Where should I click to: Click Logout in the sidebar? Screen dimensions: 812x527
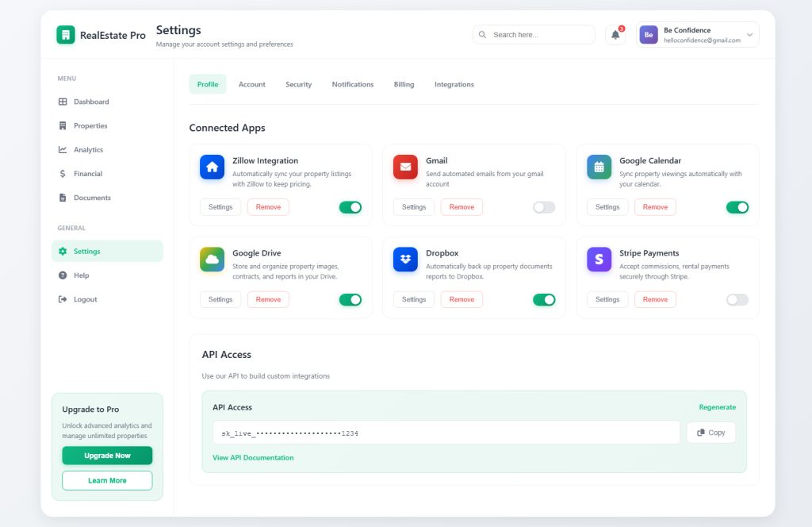pos(107,299)
